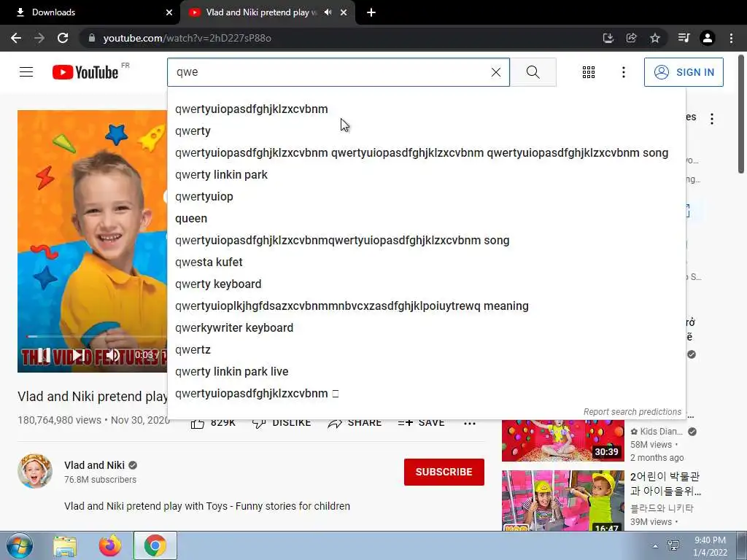Choose the 'qwertz' suggestion
747x560 pixels.
(x=426, y=350)
